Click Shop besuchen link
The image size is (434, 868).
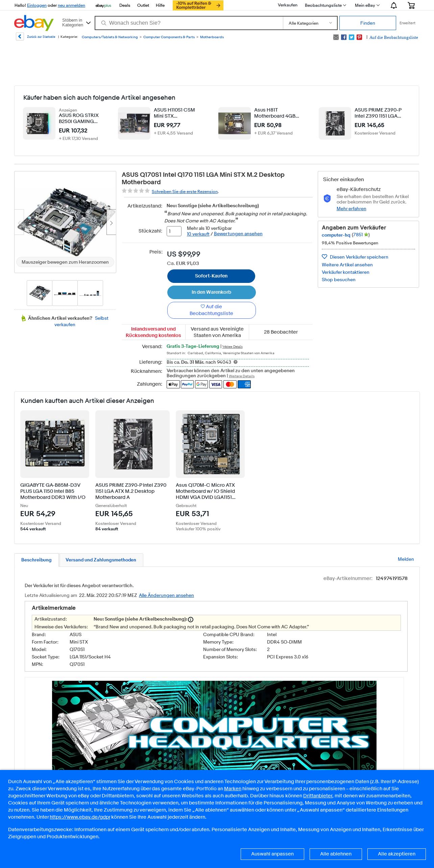(338, 280)
